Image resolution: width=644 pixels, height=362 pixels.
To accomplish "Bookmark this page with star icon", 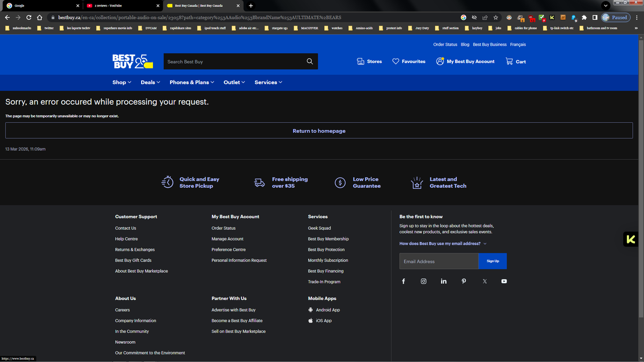I will coord(496,17).
